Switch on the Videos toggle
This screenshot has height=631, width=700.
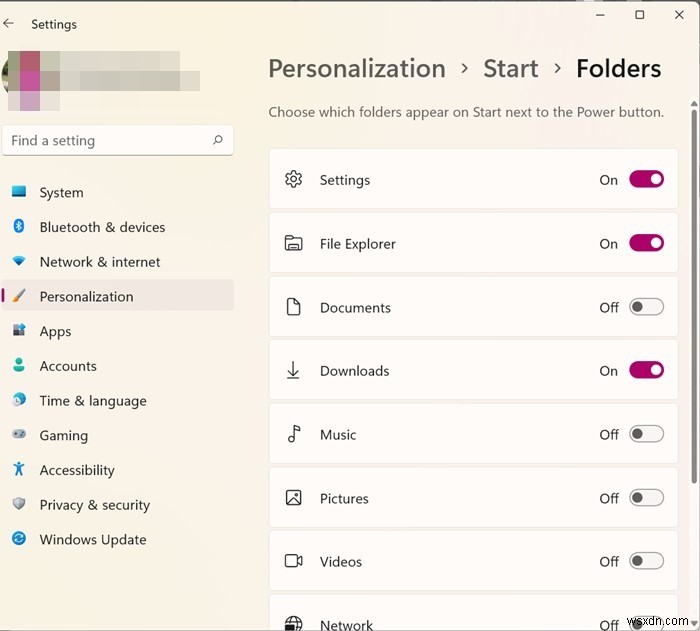click(646, 561)
